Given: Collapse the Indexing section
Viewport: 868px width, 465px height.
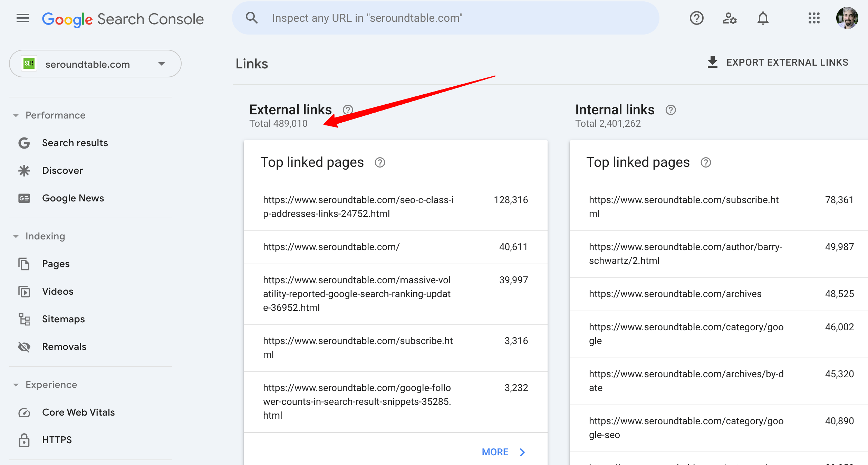Looking at the screenshot, I should tap(16, 236).
